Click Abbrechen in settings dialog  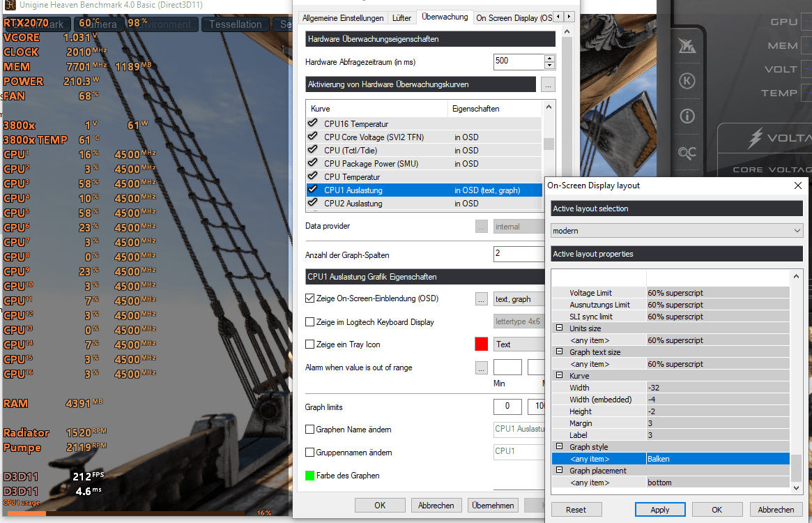[436, 506]
